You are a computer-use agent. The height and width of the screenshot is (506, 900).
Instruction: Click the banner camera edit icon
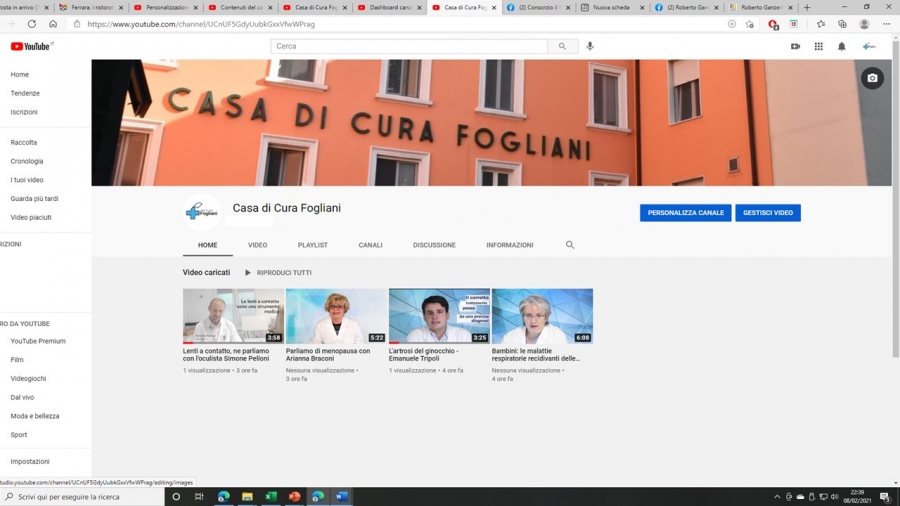click(x=872, y=78)
